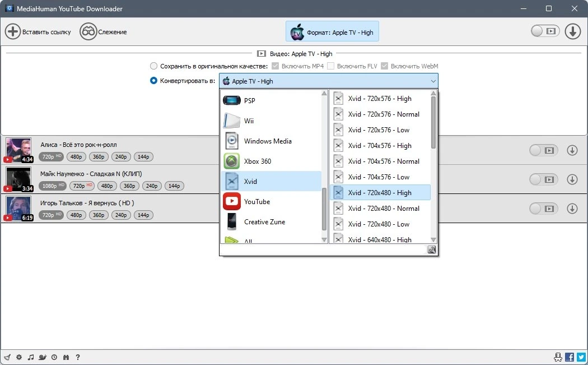Click the Download all arrow in toolbar
Viewport: 588px width, 365px height.
[x=573, y=31]
